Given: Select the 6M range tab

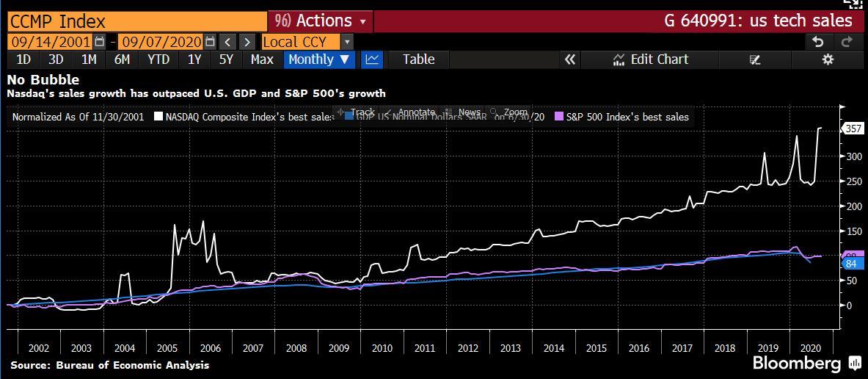Looking at the screenshot, I should pos(122,59).
